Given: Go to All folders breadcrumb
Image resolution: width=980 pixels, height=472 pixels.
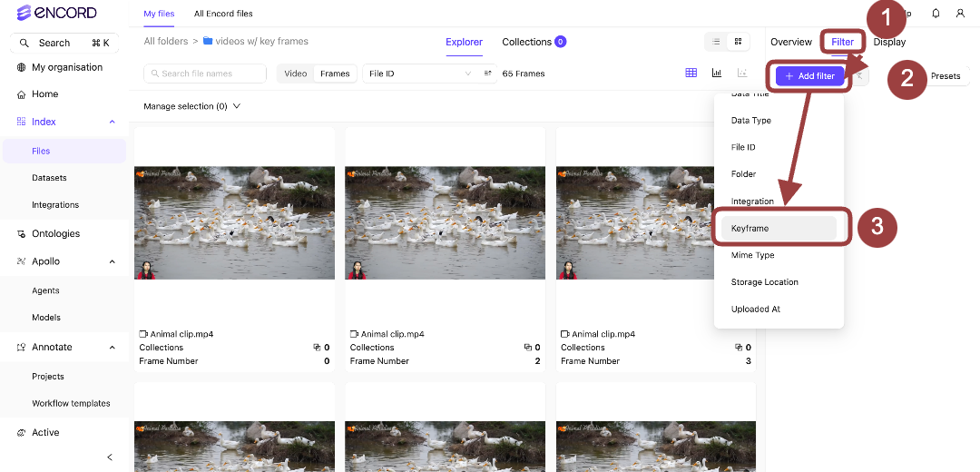Looking at the screenshot, I should coord(166,41).
